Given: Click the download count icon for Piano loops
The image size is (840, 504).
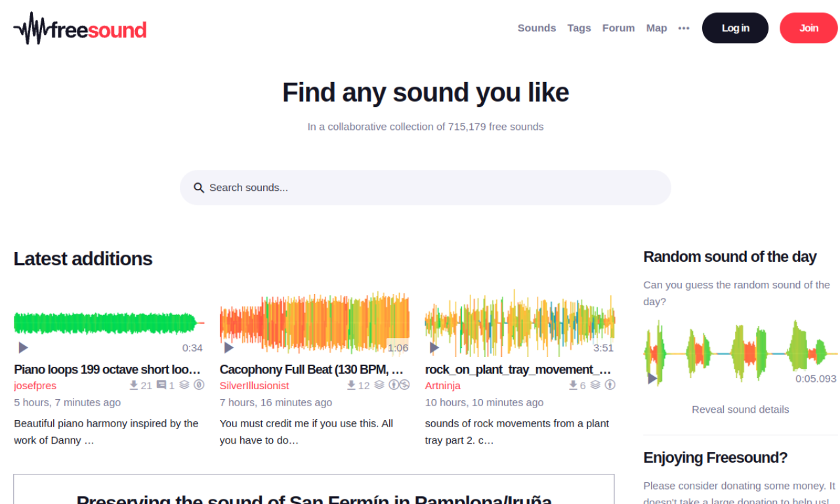Looking at the screenshot, I should point(134,385).
